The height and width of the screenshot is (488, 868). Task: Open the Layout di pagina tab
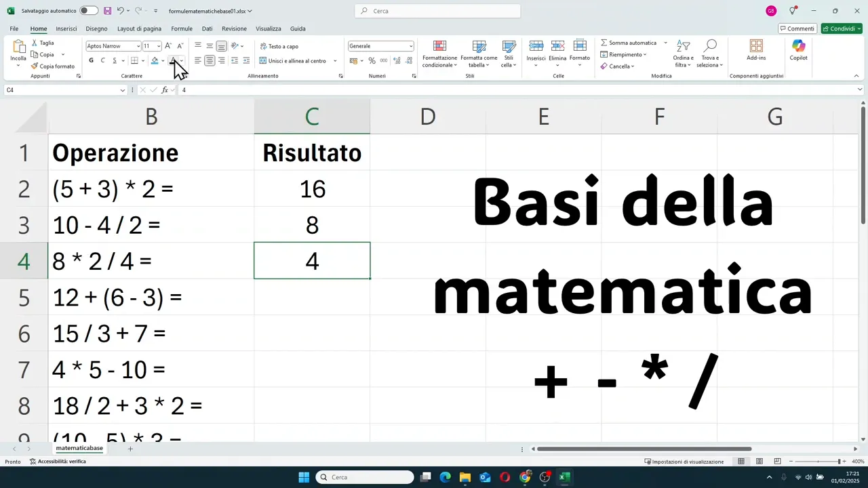point(139,28)
